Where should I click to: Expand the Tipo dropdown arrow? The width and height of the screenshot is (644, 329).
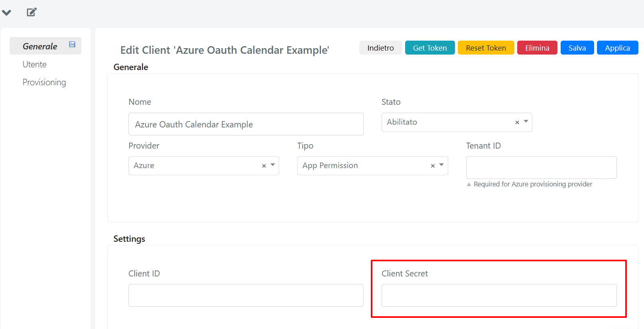point(441,165)
